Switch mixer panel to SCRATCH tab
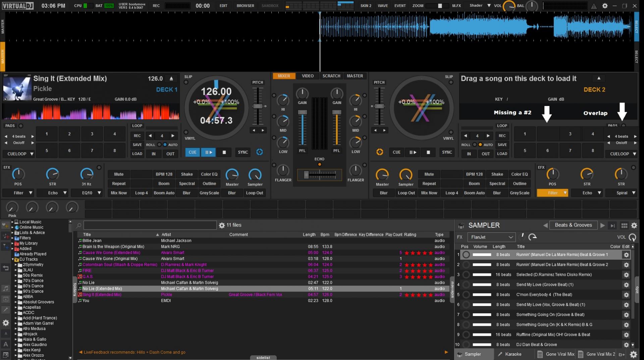 coord(331,76)
